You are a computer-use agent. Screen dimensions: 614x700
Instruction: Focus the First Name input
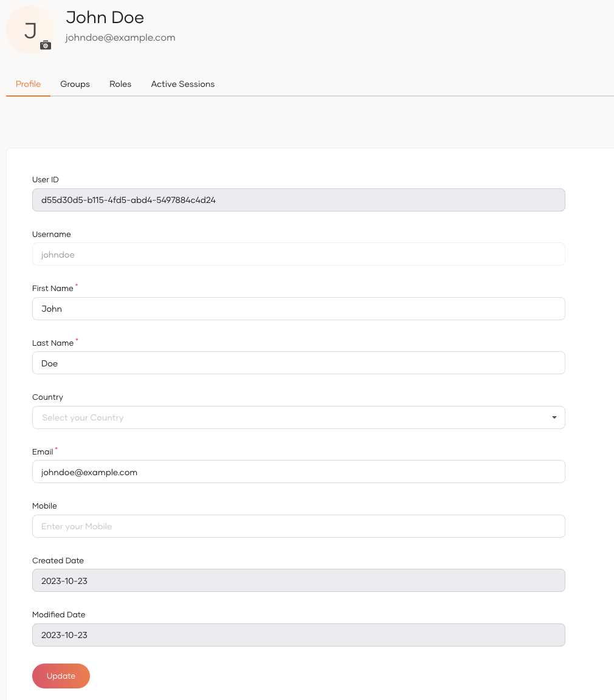pos(298,309)
